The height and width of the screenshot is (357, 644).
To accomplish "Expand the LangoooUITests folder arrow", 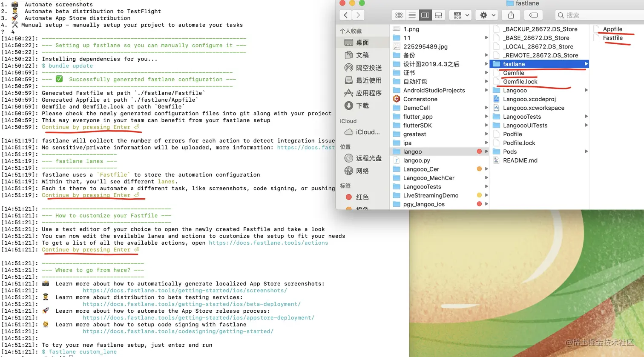I will point(586,125).
